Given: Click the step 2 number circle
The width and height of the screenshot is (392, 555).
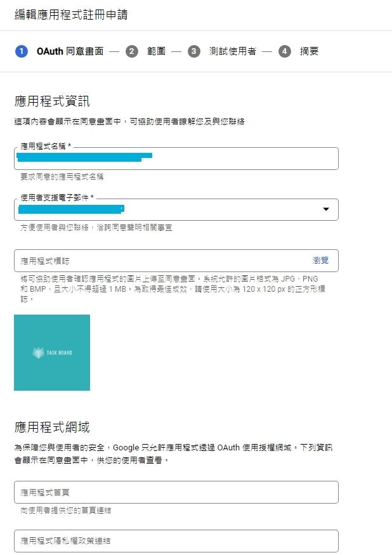Looking at the screenshot, I should point(132,51).
